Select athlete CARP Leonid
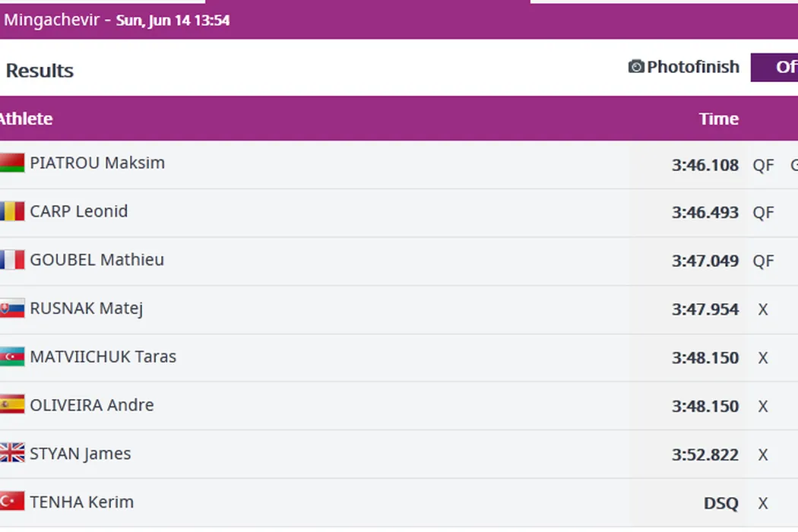 (x=78, y=211)
